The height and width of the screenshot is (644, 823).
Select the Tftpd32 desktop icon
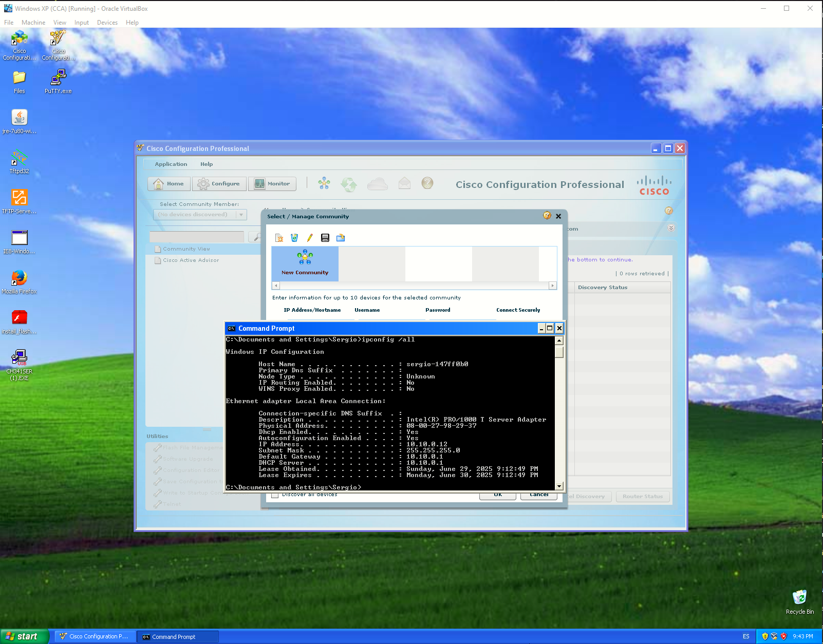(x=20, y=162)
